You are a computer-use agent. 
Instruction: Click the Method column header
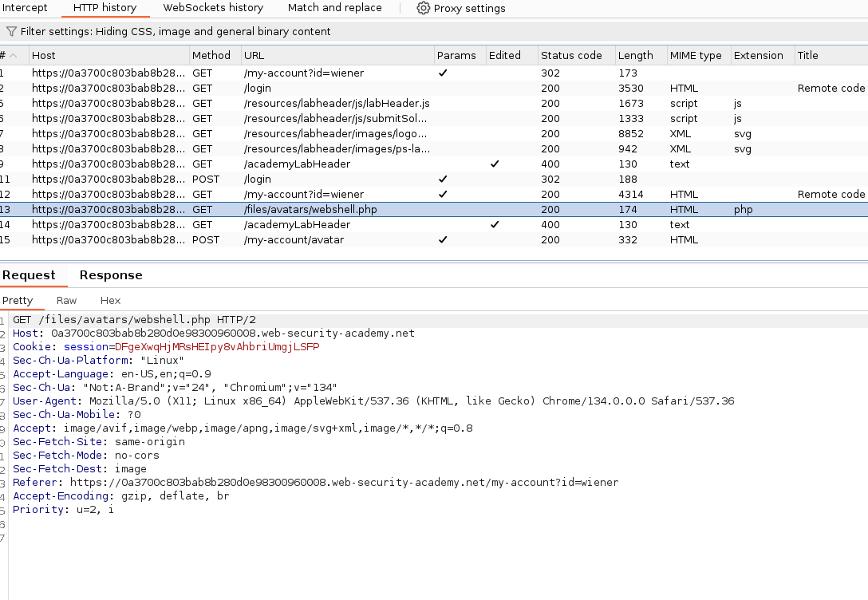click(x=211, y=56)
